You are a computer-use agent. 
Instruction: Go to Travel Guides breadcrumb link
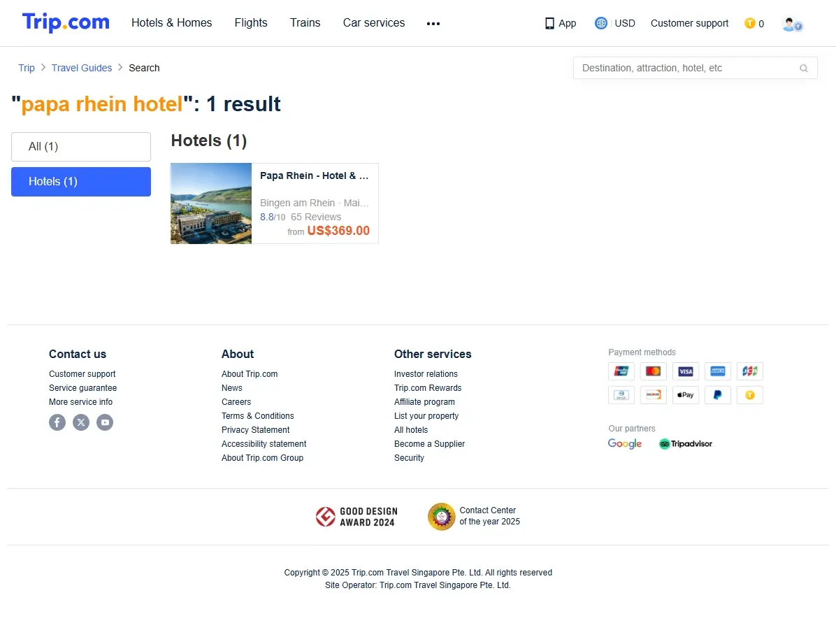tap(82, 68)
